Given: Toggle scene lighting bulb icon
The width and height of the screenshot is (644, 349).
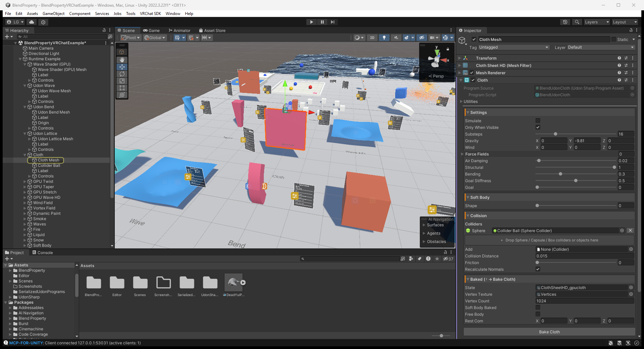Looking at the screenshot, I should 384,38.
